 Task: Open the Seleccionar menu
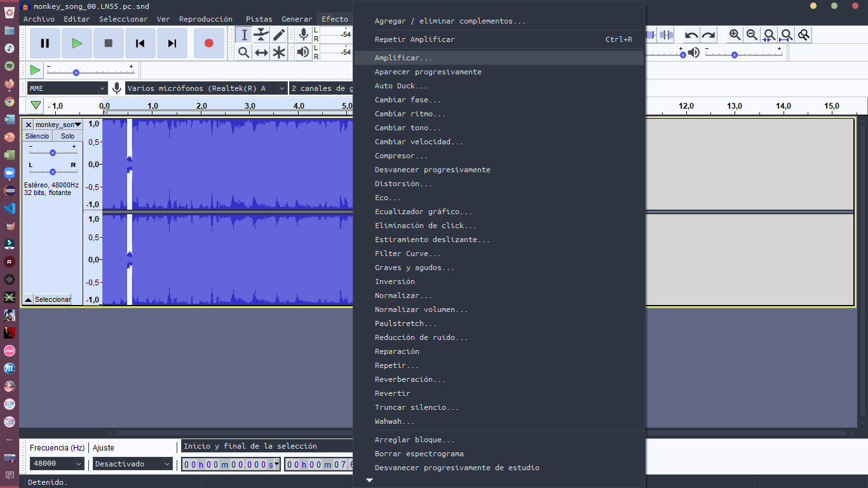point(123,19)
